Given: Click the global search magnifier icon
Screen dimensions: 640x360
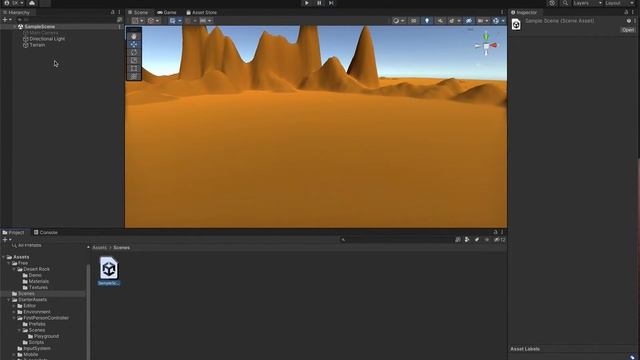Looking at the screenshot, I should tap(565, 3).
